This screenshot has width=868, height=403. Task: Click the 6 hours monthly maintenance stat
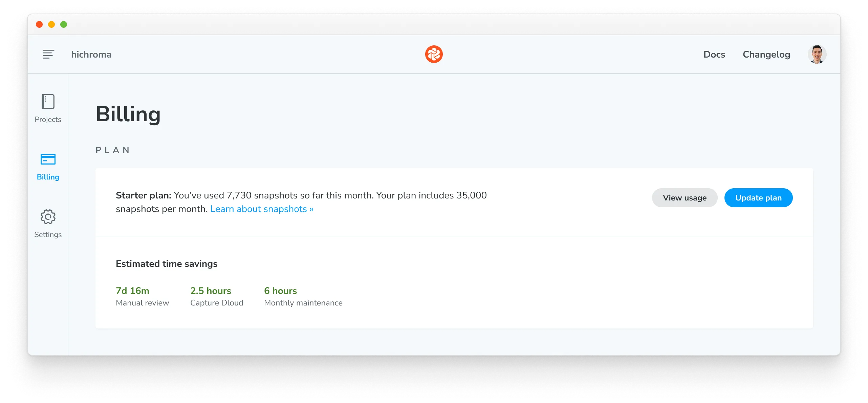[x=280, y=291]
